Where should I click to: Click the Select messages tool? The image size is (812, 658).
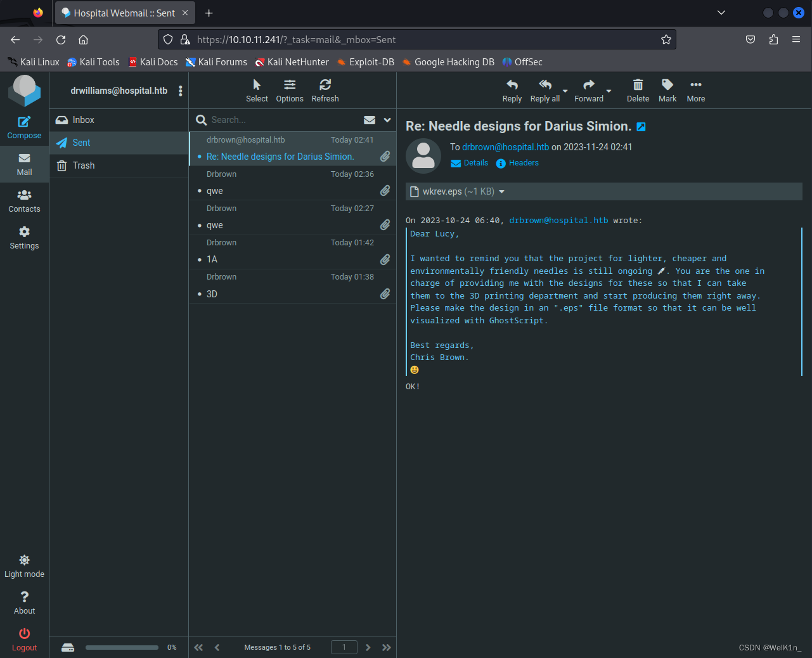(x=257, y=91)
